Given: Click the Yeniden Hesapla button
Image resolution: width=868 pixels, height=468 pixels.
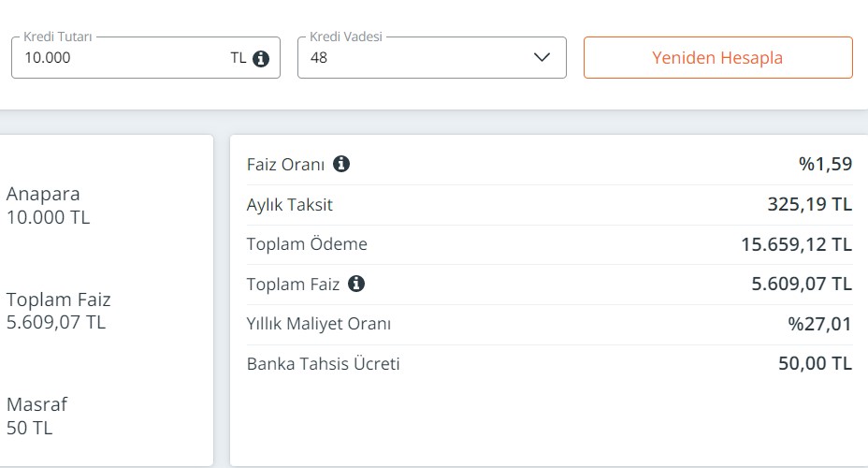Looking at the screenshot, I should tap(718, 58).
